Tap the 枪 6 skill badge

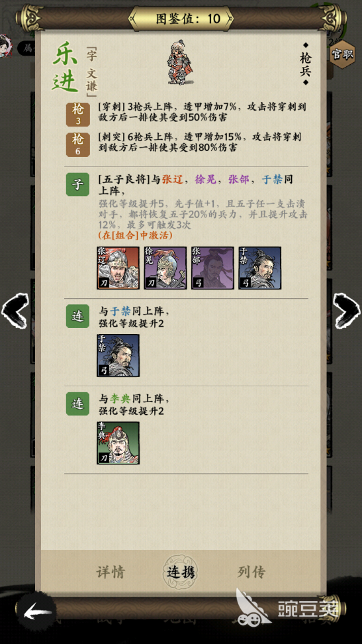[78, 144]
